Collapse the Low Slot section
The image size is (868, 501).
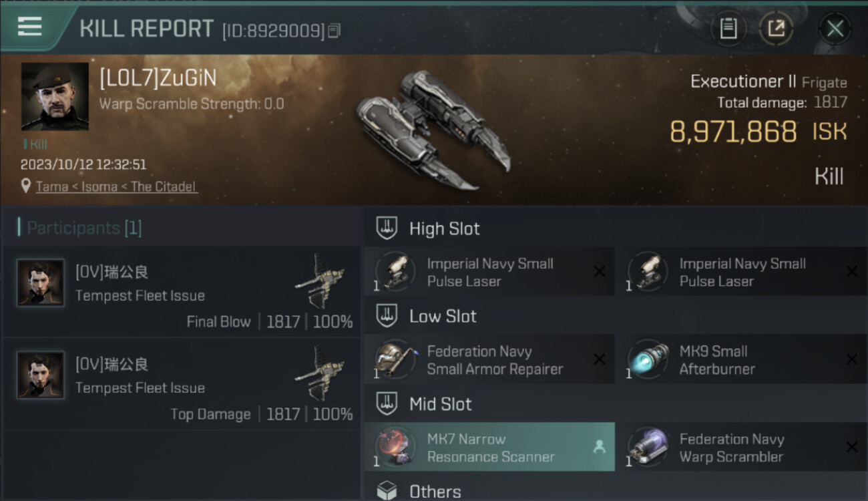click(443, 316)
